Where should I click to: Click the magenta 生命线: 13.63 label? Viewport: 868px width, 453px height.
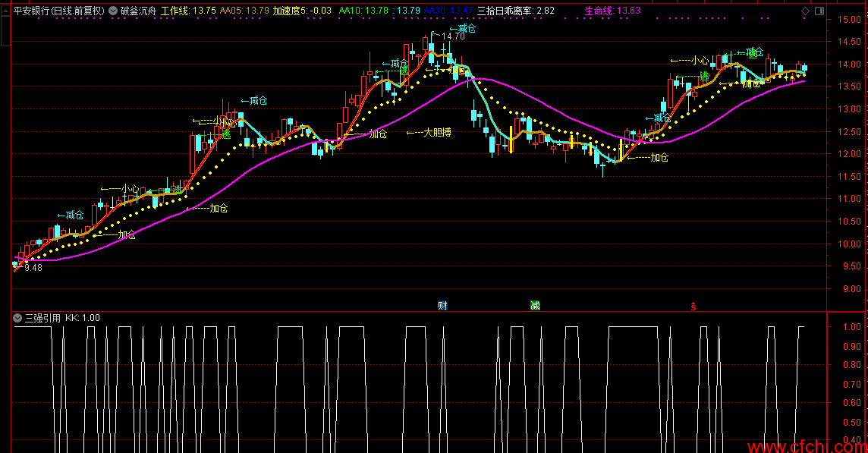click(x=613, y=11)
